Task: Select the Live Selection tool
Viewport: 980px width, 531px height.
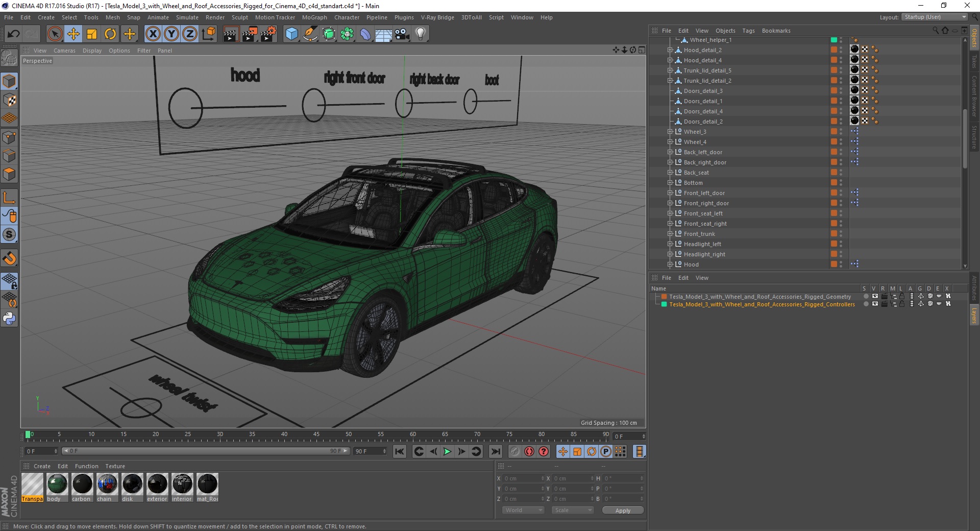Action: pyautogui.click(x=55, y=34)
